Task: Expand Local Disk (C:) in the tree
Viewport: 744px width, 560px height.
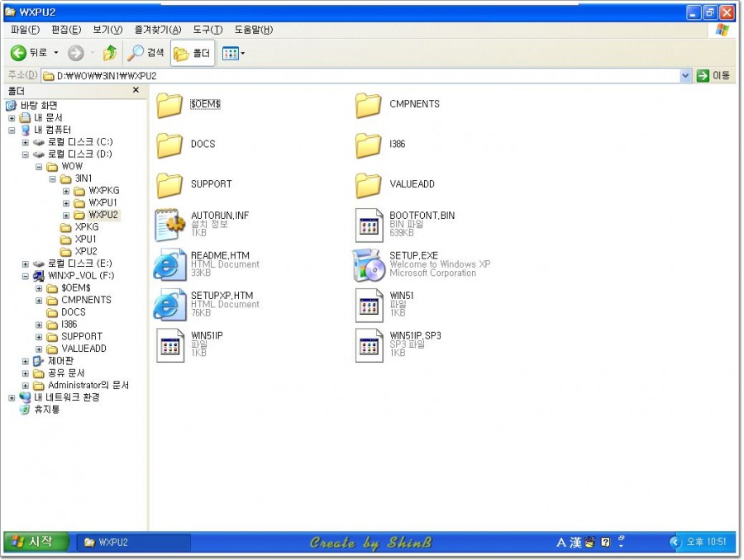Action: [26, 142]
